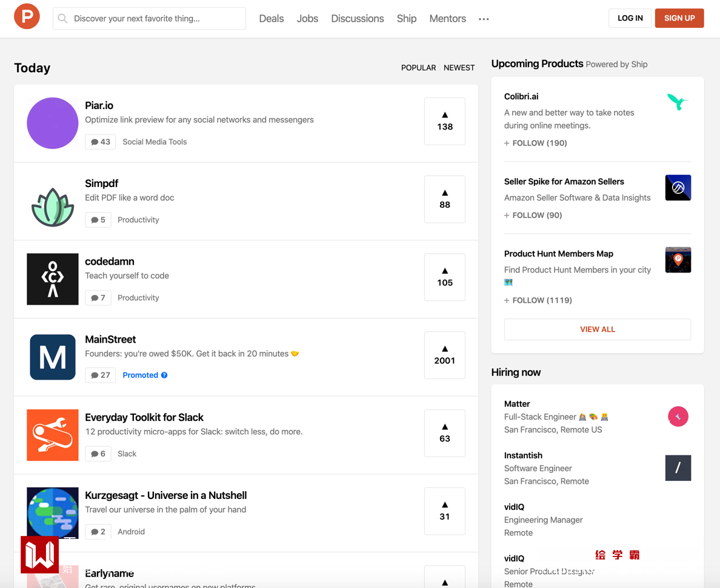
Task: Expand the three-dots more menu
Action: point(484,19)
